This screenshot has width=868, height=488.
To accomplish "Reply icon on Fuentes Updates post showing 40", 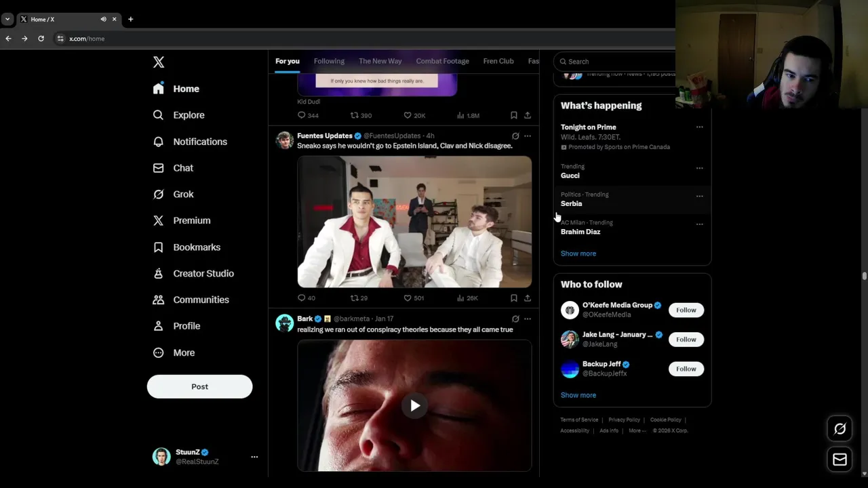I will pyautogui.click(x=302, y=298).
